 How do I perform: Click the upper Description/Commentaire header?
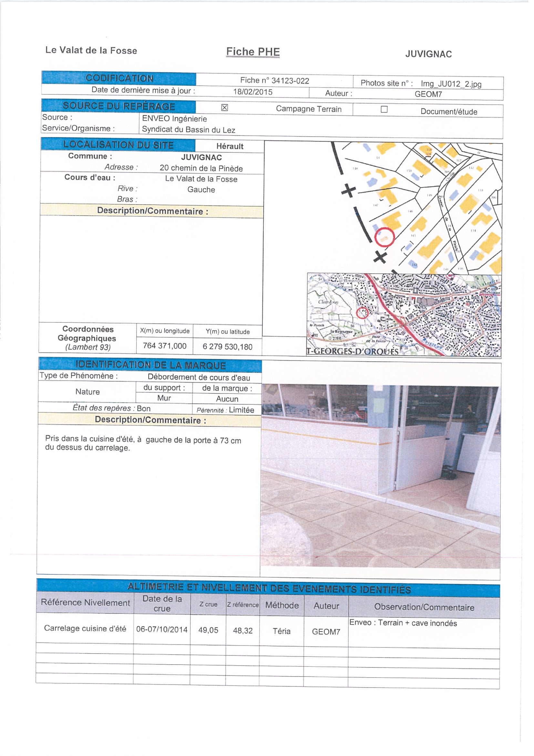(152, 211)
